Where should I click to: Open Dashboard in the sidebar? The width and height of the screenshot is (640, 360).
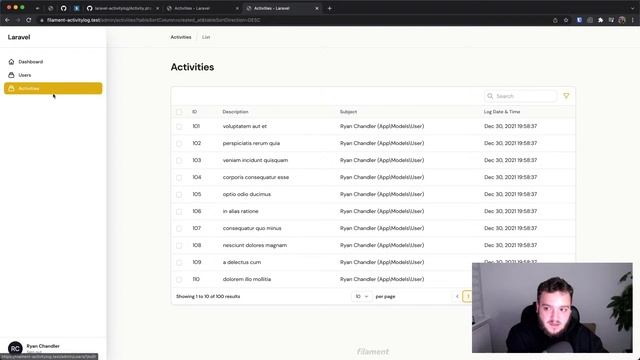[53, 62]
